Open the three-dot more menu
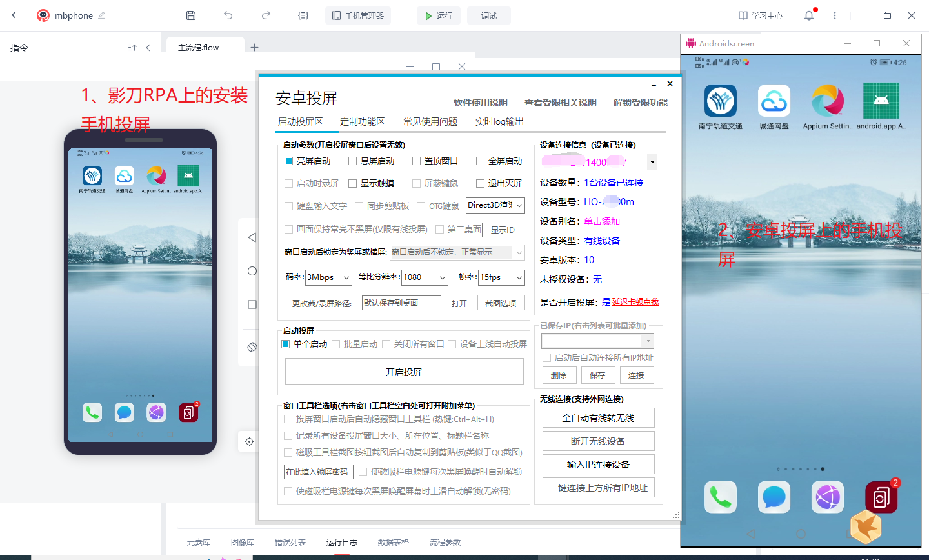This screenshot has width=929, height=560. (x=835, y=15)
